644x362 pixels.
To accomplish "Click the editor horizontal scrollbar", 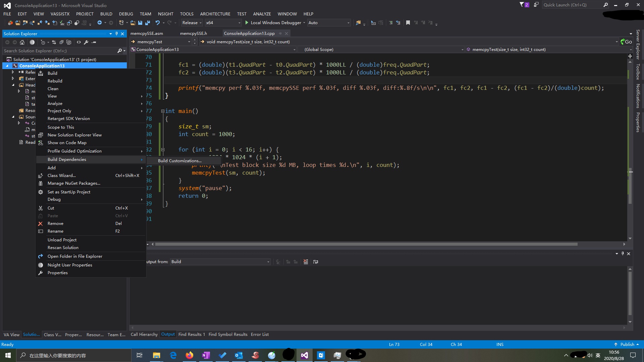I will tap(366, 244).
